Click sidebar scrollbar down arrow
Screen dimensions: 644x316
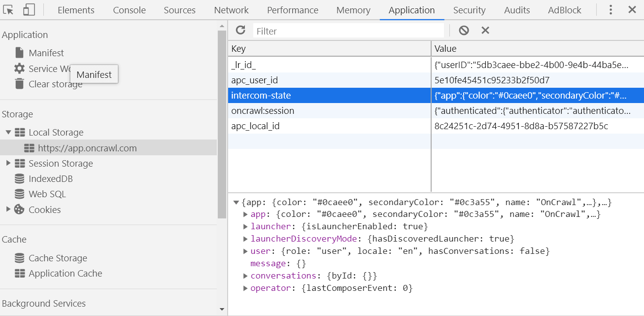(222, 310)
